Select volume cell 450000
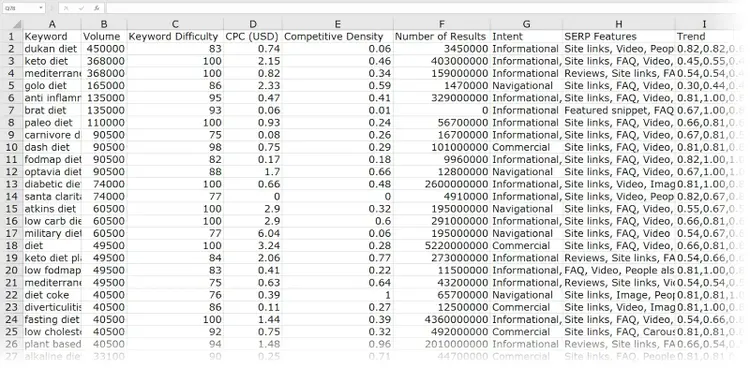The width and height of the screenshot is (750, 368). pyautogui.click(x=104, y=49)
